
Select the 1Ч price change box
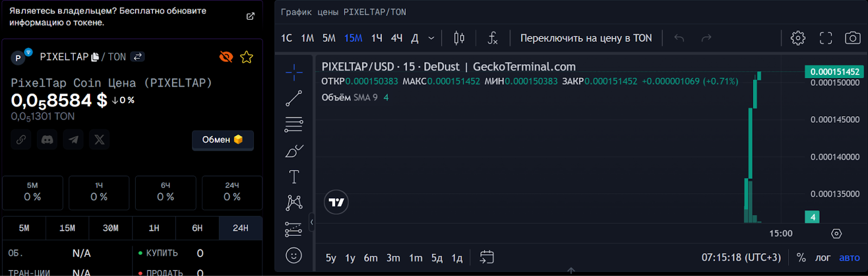[x=99, y=192]
